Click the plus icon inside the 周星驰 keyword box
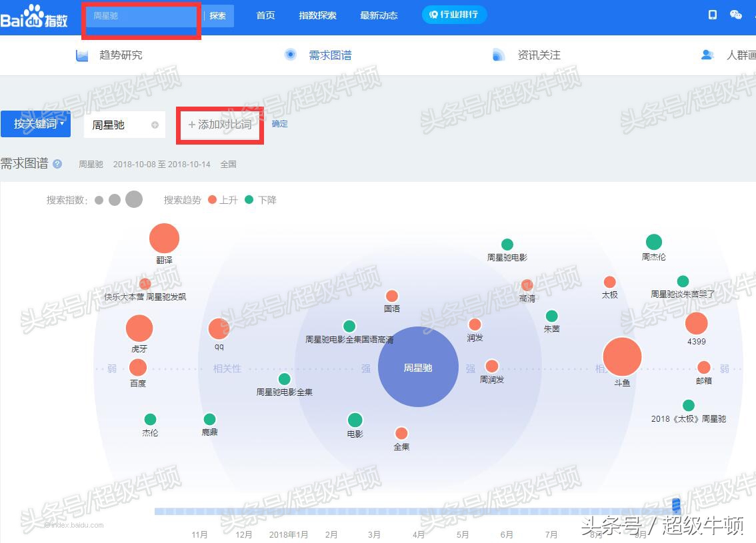The height and width of the screenshot is (543, 756). [x=154, y=125]
